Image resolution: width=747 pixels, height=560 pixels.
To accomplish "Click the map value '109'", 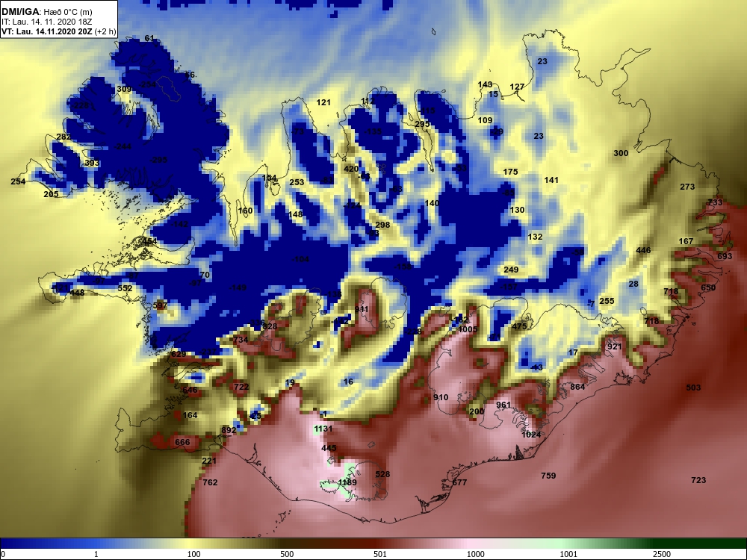I will 485,120.
